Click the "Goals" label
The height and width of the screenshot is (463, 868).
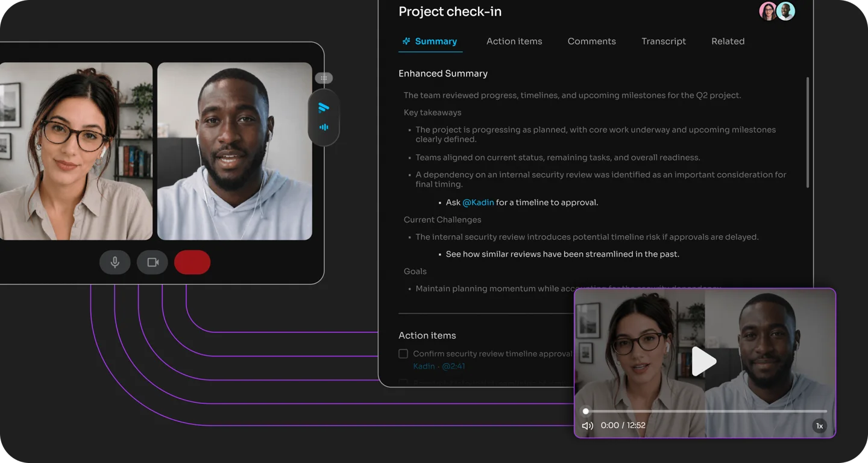pos(415,272)
